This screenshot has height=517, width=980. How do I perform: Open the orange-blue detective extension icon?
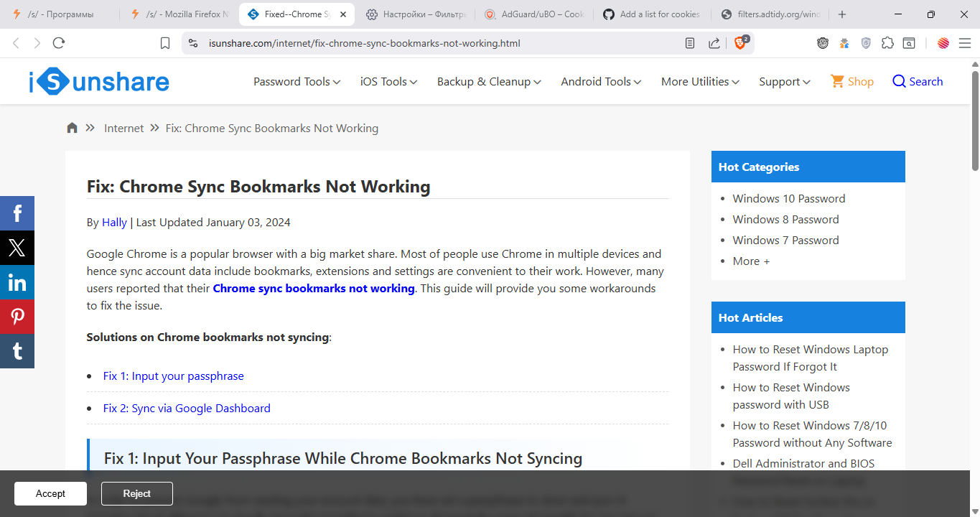point(844,43)
